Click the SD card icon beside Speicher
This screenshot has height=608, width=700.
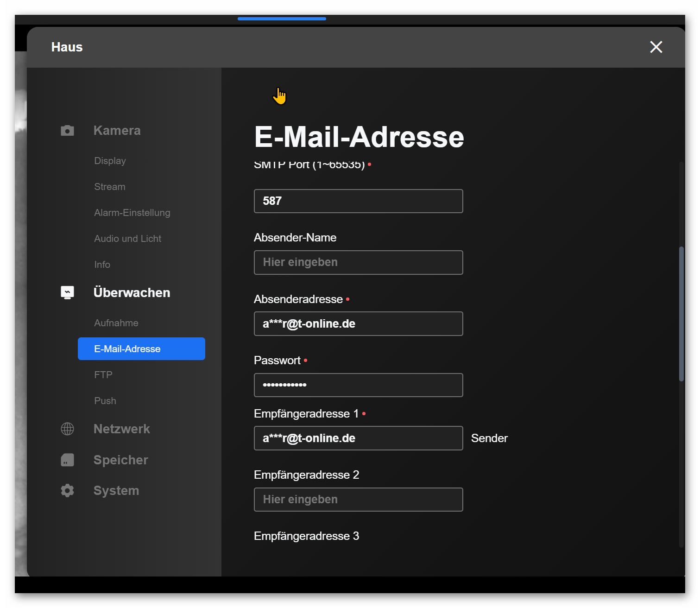[x=67, y=460]
